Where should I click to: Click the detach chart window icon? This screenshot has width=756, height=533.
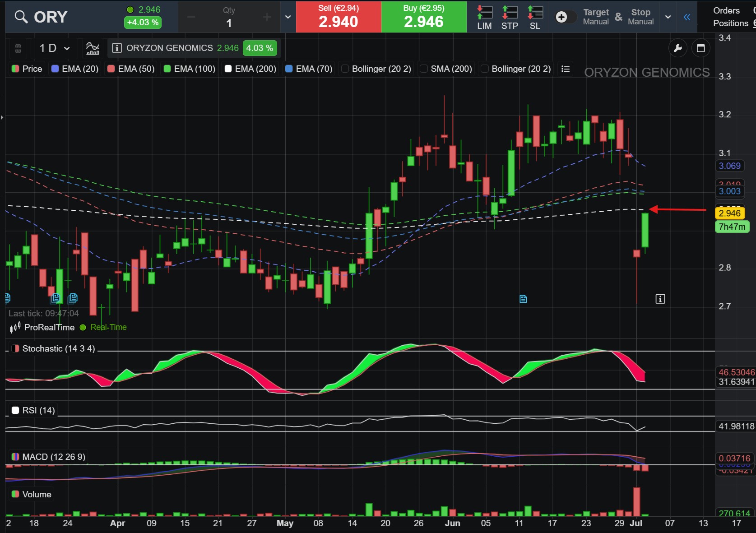point(700,48)
